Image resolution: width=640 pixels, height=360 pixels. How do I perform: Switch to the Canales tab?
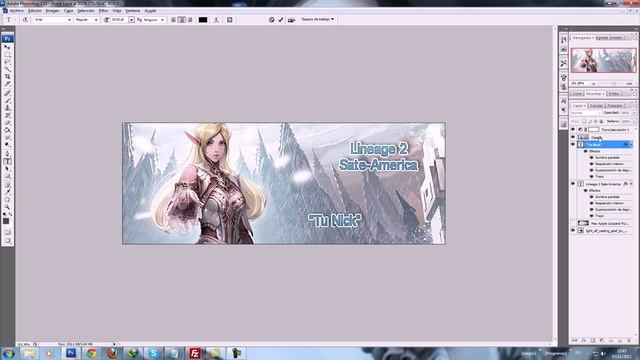tap(596, 105)
